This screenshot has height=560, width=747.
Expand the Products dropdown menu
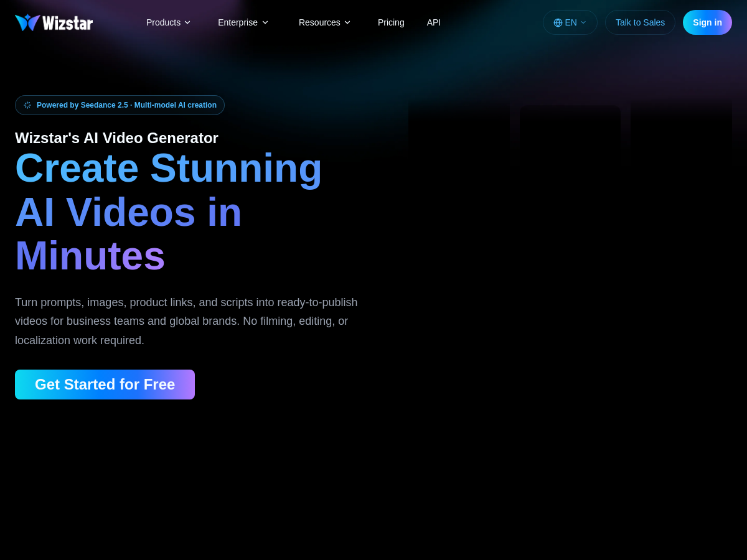(169, 22)
